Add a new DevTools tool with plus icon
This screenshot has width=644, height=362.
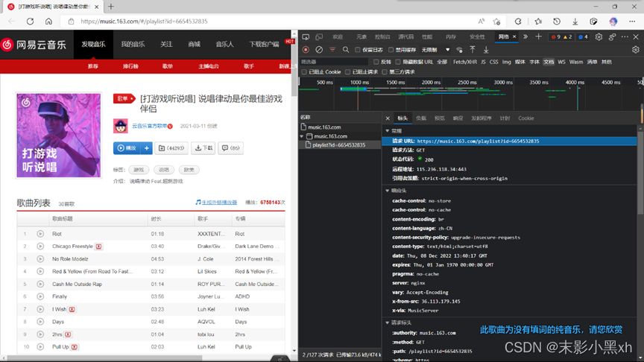pyautogui.click(x=538, y=37)
